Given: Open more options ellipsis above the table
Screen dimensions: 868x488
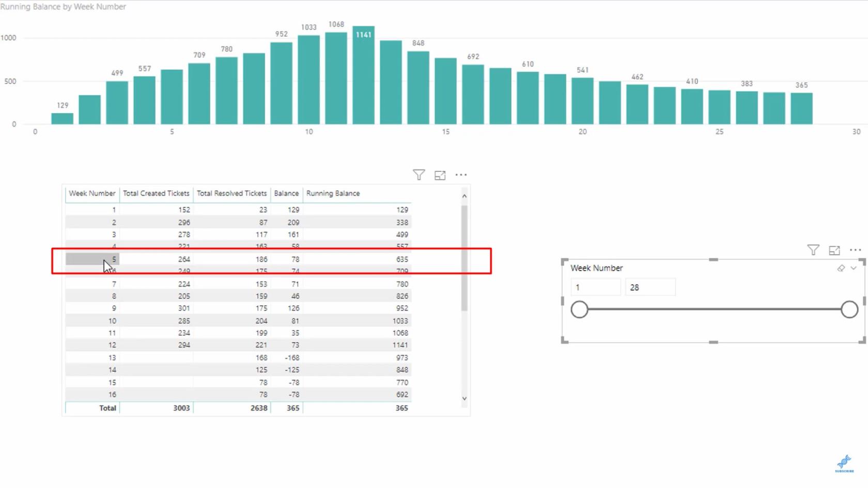Looking at the screenshot, I should point(461,175).
